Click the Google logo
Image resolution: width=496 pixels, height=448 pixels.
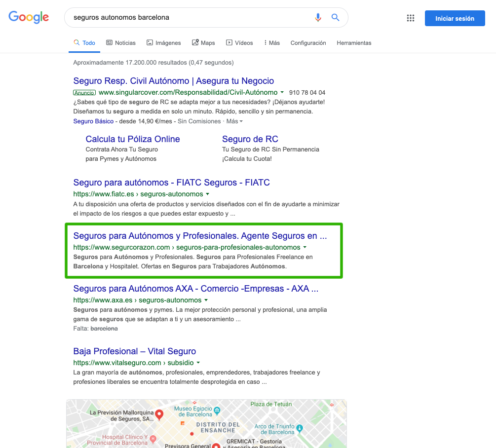(x=29, y=17)
